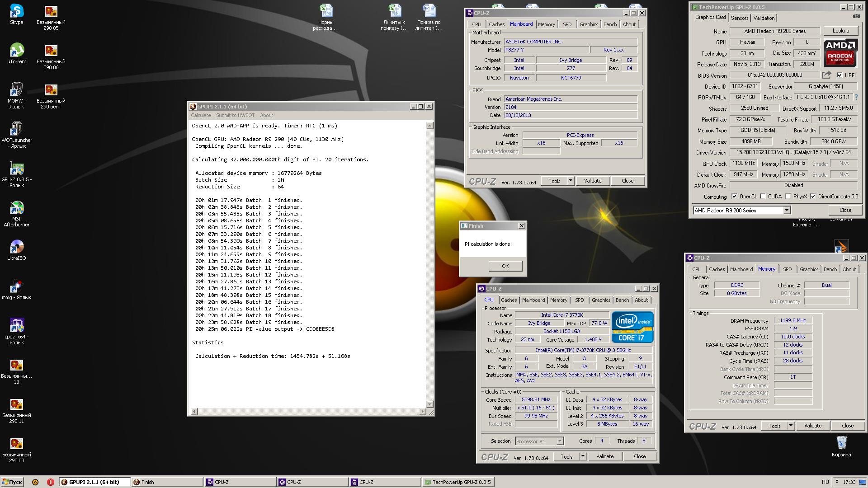868x488 pixels.
Task: Open cpuz_x64 desktop shortcut
Action: tap(17, 331)
